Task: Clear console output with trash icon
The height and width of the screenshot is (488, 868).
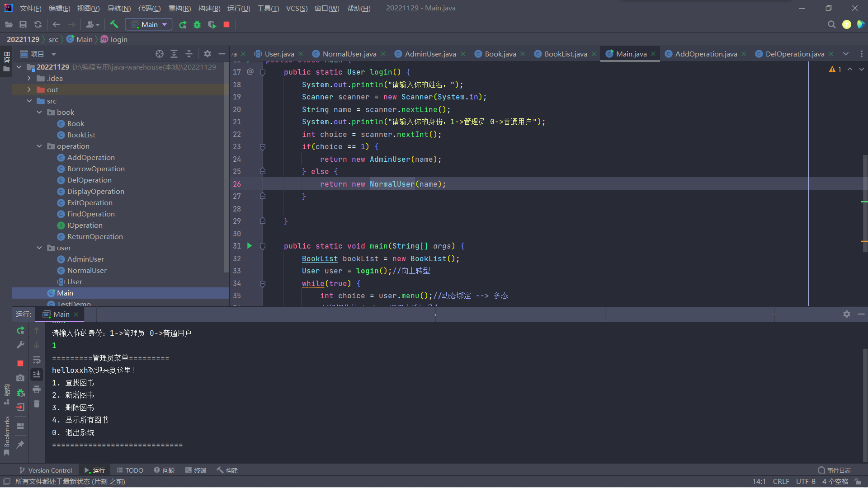Action: [37, 404]
